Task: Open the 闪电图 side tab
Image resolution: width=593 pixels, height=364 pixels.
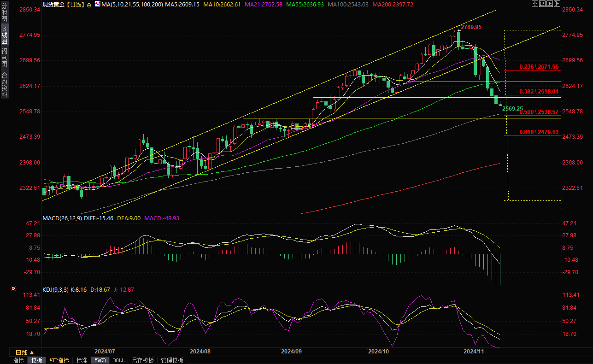Action: coord(4,58)
